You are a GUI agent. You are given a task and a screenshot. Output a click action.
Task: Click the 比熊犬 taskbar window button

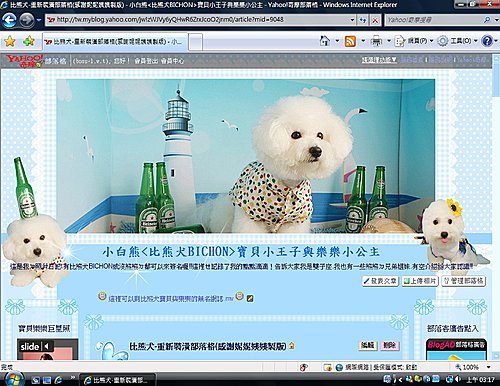(x=117, y=380)
